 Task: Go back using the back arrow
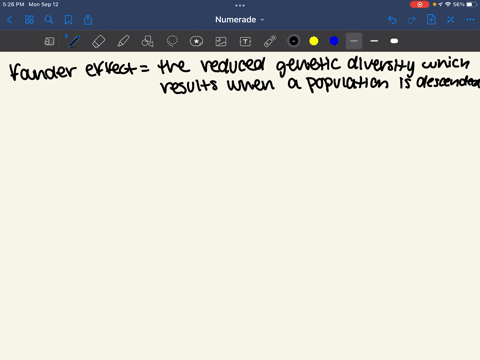point(9,20)
